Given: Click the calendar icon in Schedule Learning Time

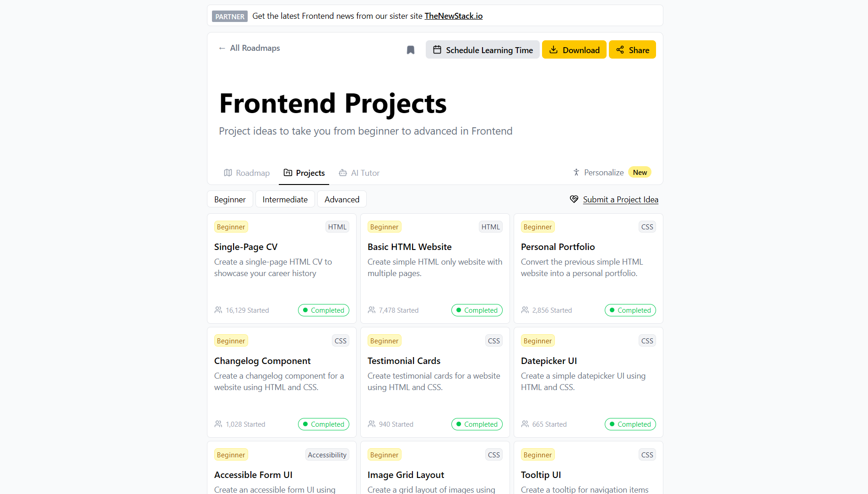Looking at the screenshot, I should [x=437, y=50].
